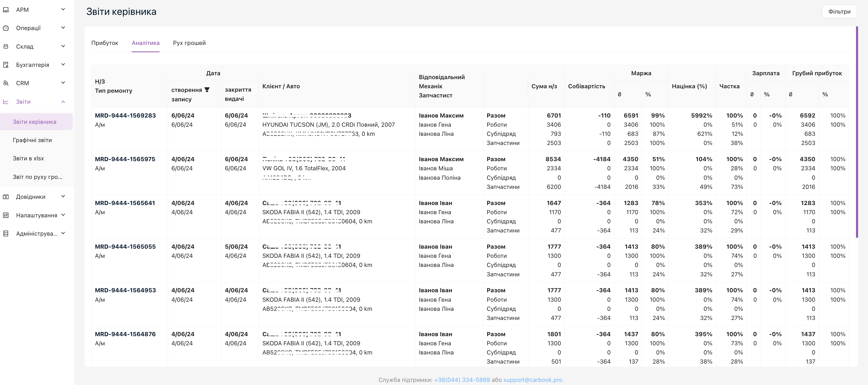868x385 pixels.
Task: Click the АРМ laptop icon in sidebar
Action: [x=6, y=10]
